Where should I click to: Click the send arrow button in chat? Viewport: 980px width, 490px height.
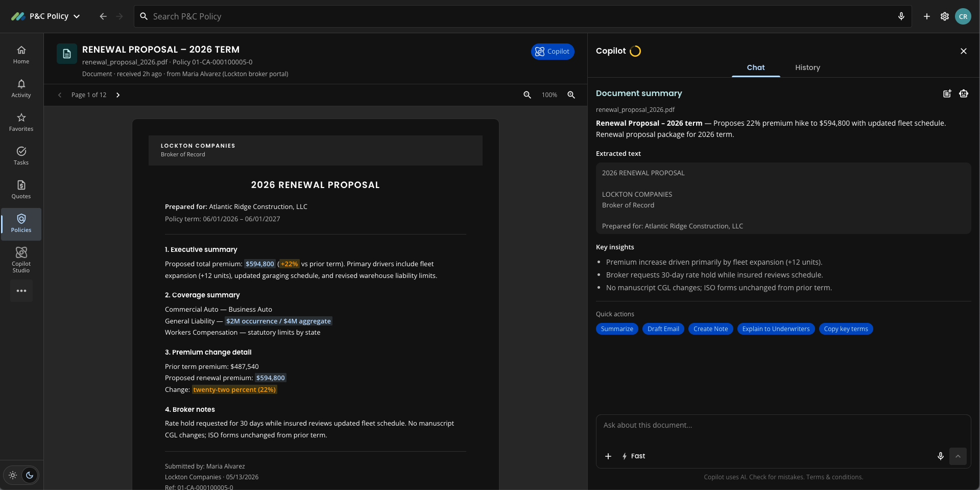(x=958, y=456)
